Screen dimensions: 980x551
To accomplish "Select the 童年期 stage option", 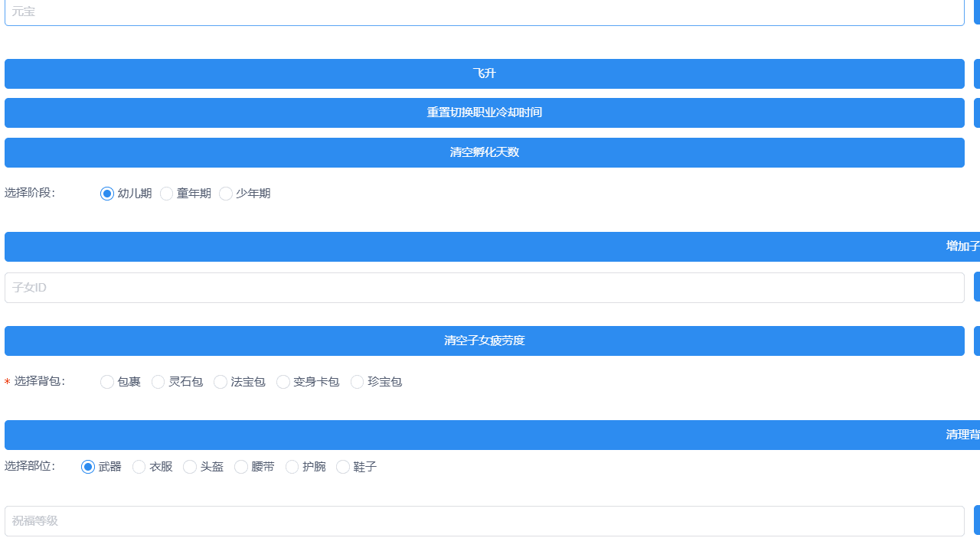I will pos(167,194).
